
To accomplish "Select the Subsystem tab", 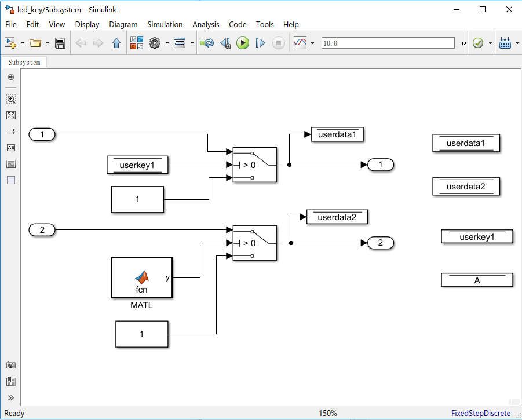I will [24, 63].
